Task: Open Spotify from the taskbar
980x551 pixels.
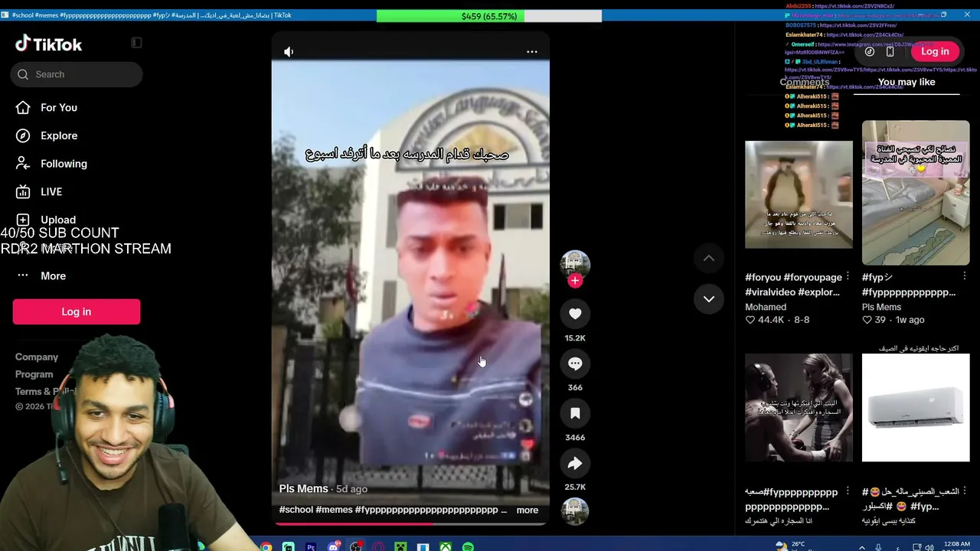Action: point(468,547)
